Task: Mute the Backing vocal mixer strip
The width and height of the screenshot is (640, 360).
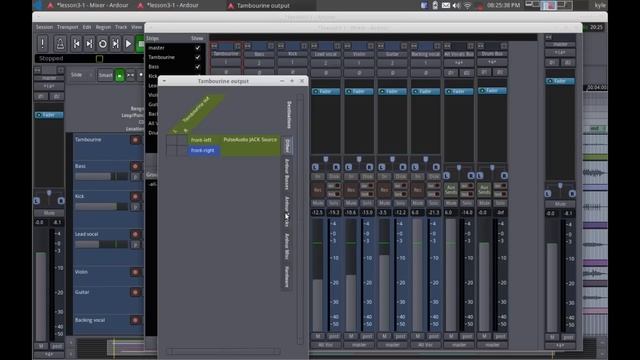Action: (418, 203)
